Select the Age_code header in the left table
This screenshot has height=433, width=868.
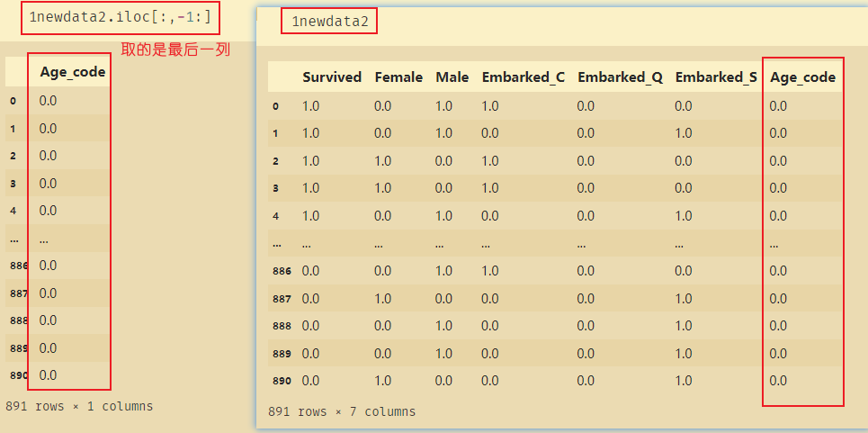pyautogui.click(x=72, y=72)
